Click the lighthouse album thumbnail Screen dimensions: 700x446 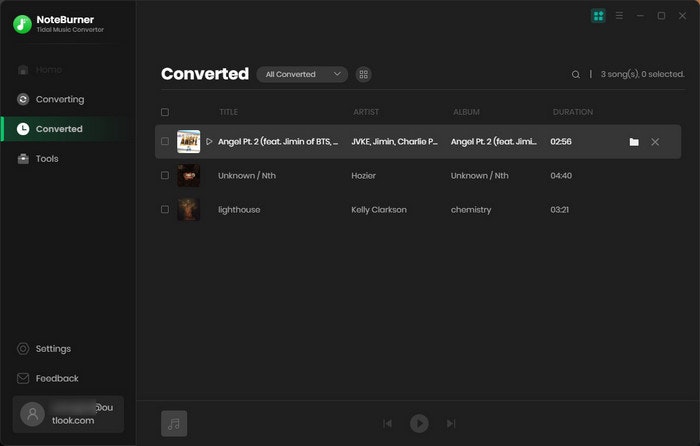[188, 209]
